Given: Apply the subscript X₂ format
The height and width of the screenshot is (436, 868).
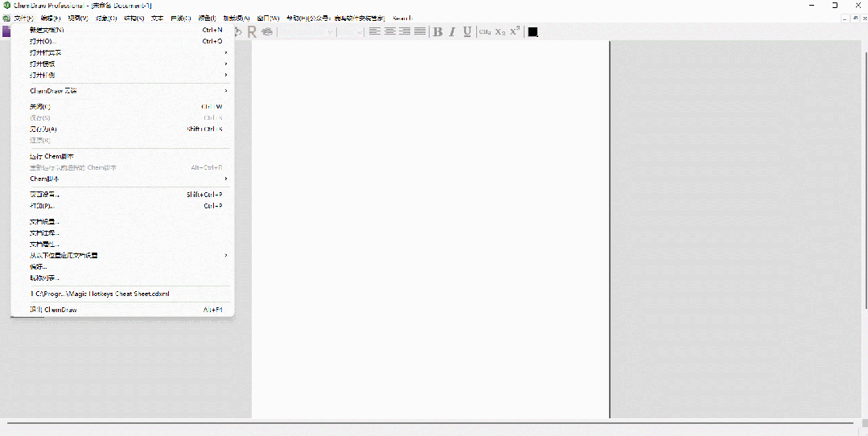Looking at the screenshot, I should pos(500,31).
